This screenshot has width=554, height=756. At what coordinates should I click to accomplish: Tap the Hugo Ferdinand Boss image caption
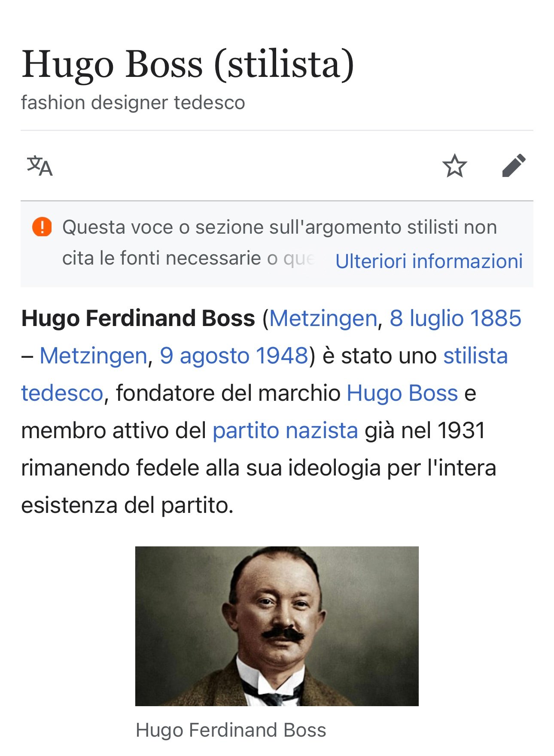[x=231, y=730]
